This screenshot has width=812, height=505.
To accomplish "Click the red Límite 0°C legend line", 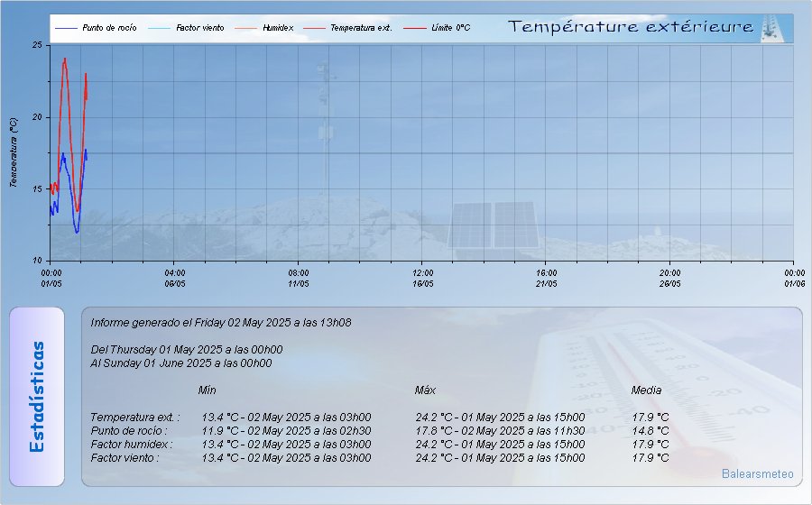I will [x=414, y=28].
